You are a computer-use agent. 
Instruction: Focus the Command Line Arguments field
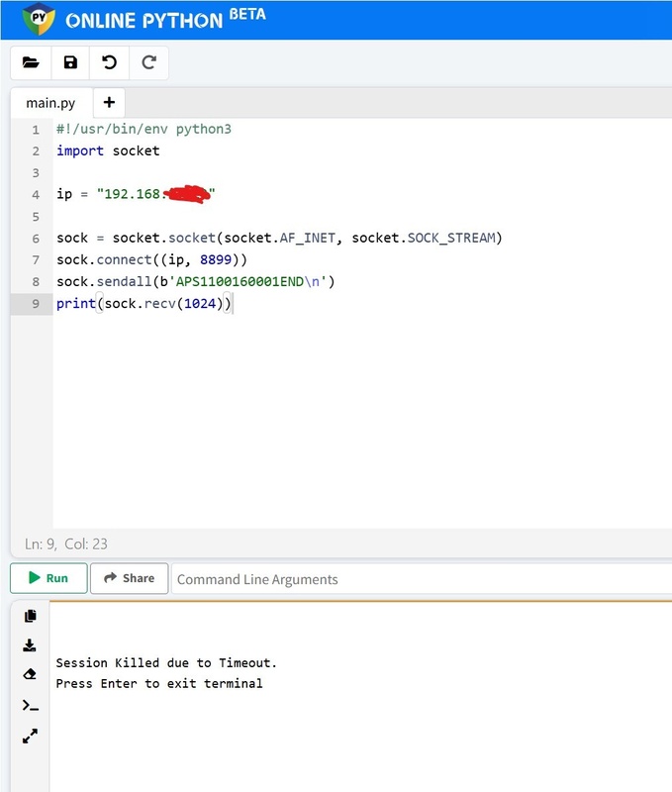click(422, 579)
